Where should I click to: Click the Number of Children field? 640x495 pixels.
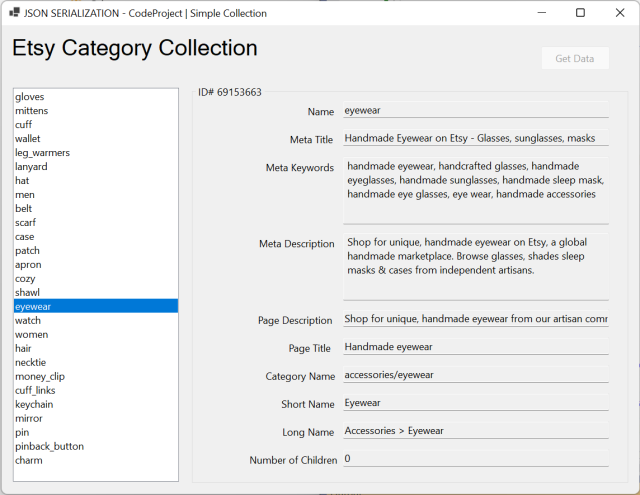[476, 459]
